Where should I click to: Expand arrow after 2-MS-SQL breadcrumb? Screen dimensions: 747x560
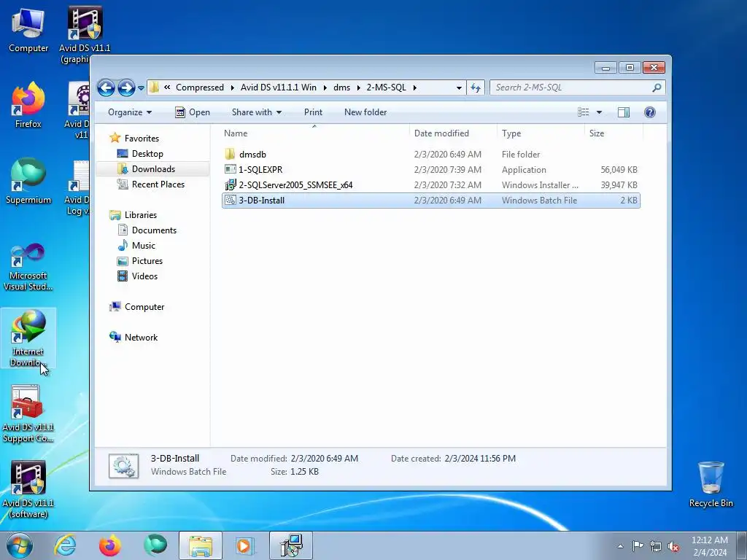click(415, 88)
